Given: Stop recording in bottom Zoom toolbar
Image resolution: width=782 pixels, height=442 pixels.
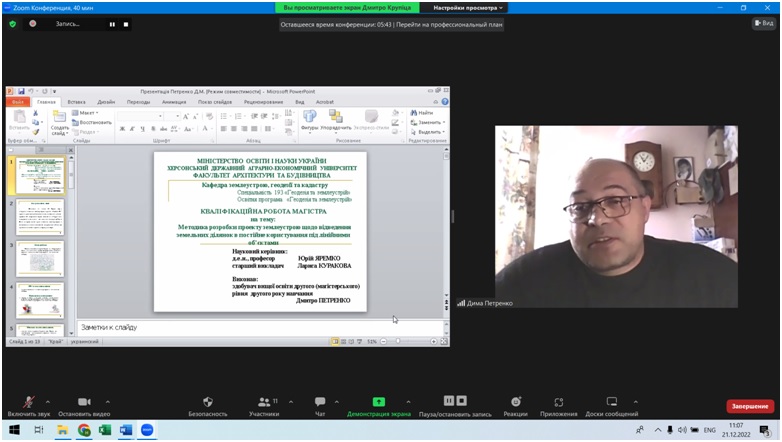Looking at the screenshot, I should click(x=462, y=401).
